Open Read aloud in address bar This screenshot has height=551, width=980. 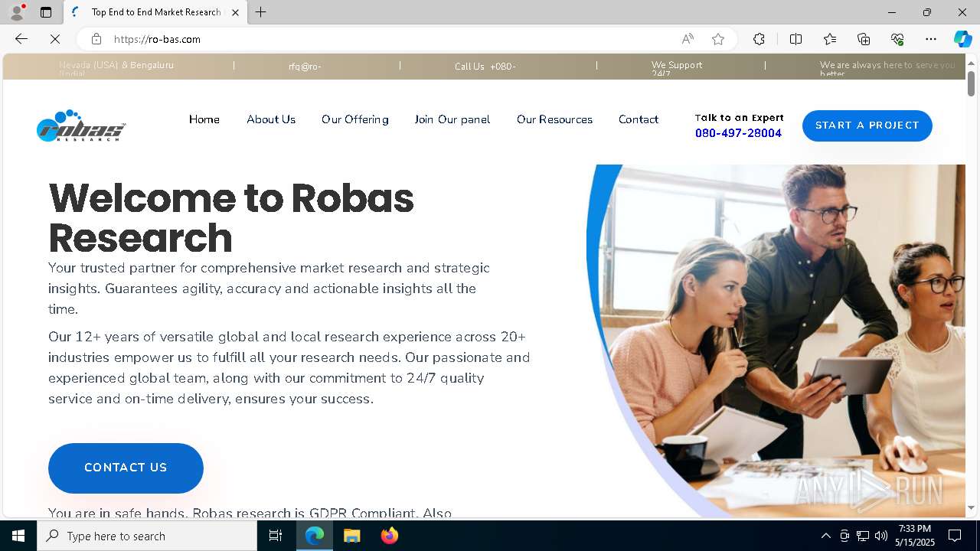pyautogui.click(x=688, y=39)
